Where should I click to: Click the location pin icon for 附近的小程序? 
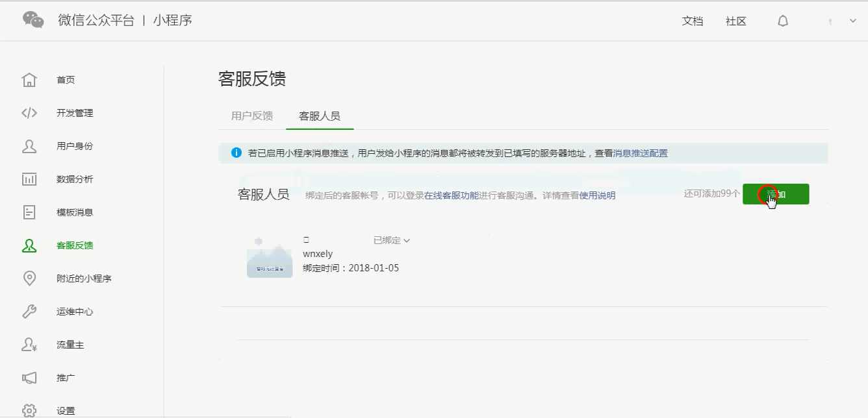tap(29, 278)
